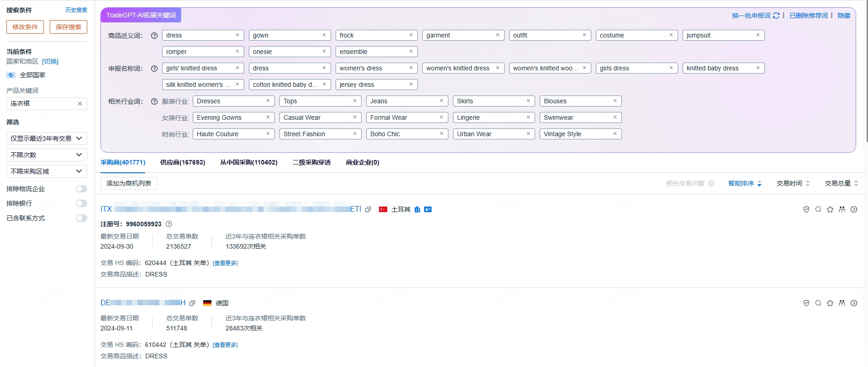This screenshot has height=367, width=868.
Task: Click the shield icon on the German company row
Action: pos(806,303)
